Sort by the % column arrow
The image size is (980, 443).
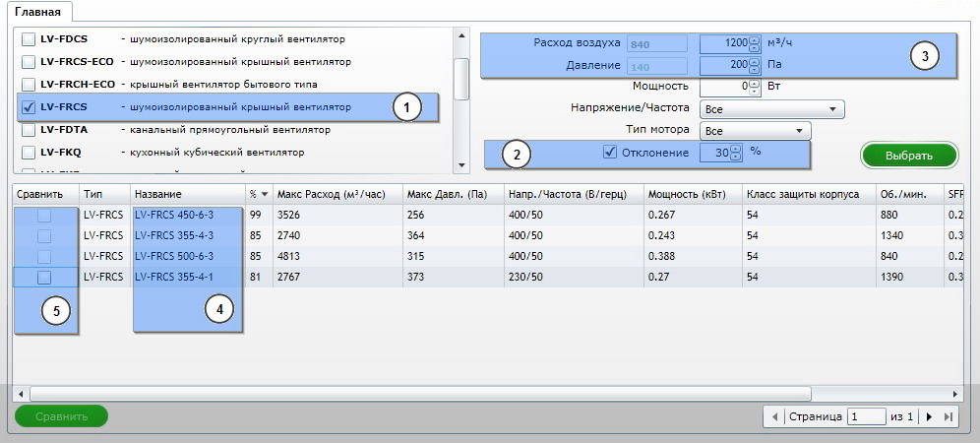click(264, 195)
